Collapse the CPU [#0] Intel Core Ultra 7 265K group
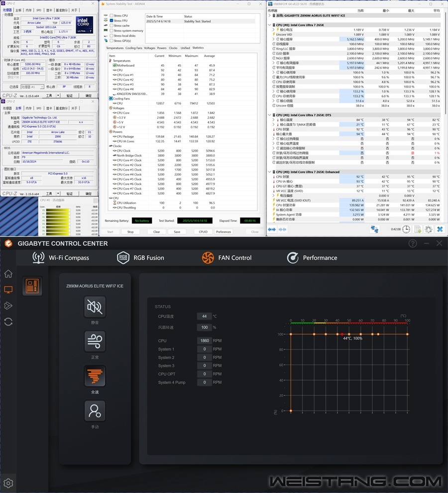Viewport: 448px width, 493px height. [270, 25]
